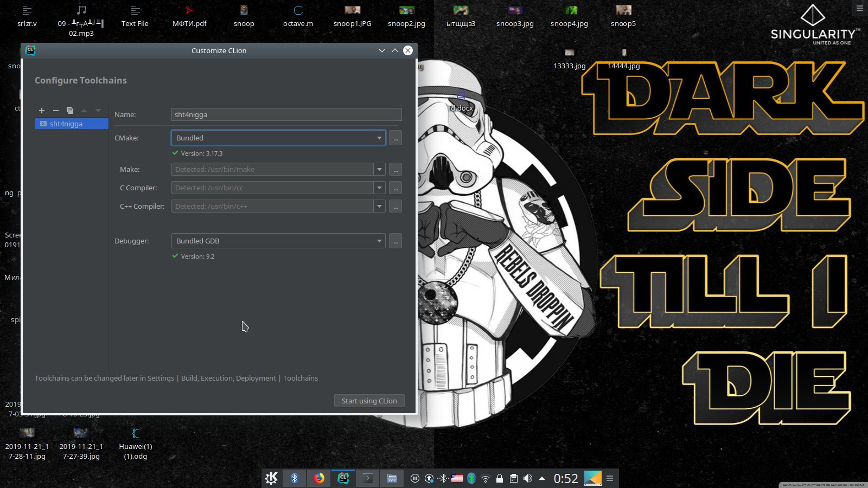Click the lock tray icon
The image size is (868, 488).
point(500,478)
